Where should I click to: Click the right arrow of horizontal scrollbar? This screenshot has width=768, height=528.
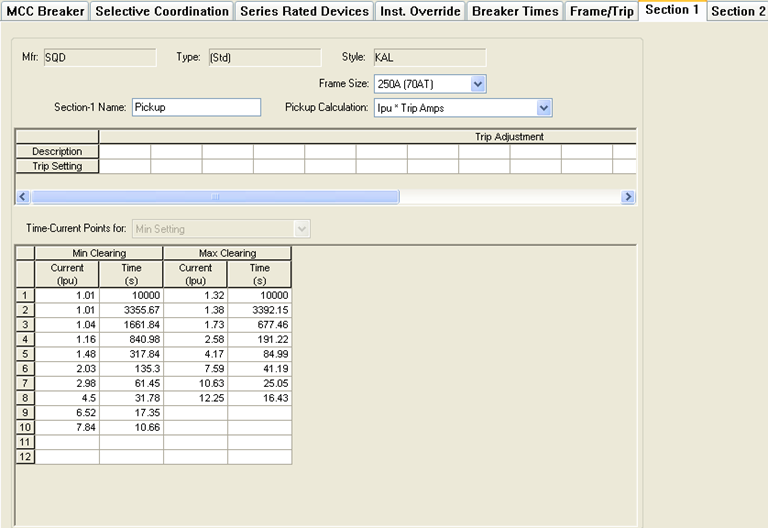point(628,197)
